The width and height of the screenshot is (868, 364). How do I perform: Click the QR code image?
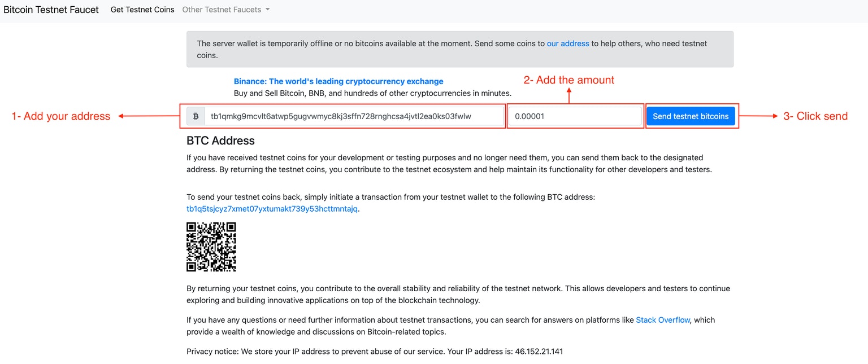[211, 247]
